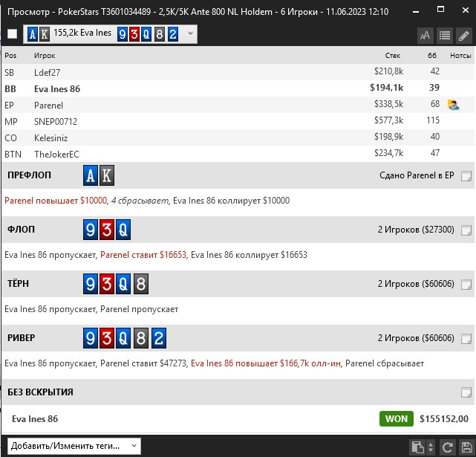Screen dimensions: 476x457
Task: Click the 9 card in hand selector header
Action: [122, 34]
